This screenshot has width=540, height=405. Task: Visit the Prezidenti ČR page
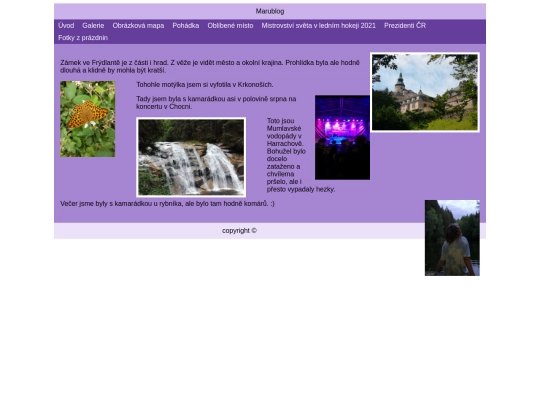pos(405,25)
